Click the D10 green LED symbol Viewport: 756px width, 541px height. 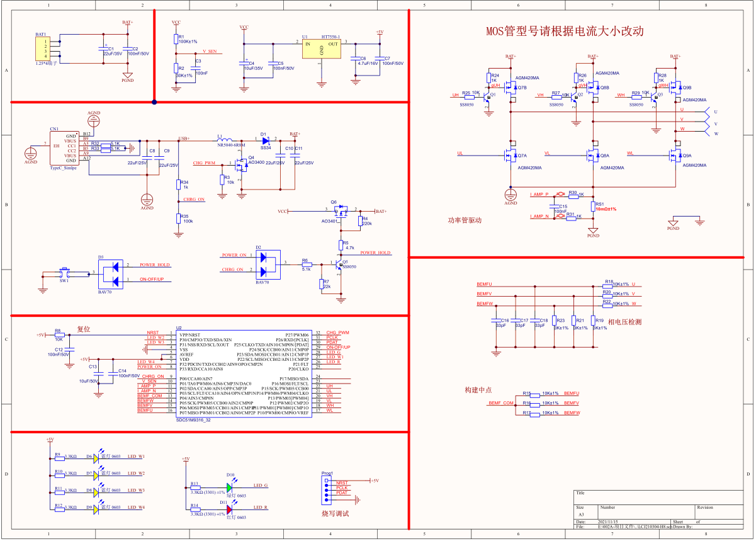(230, 486)
